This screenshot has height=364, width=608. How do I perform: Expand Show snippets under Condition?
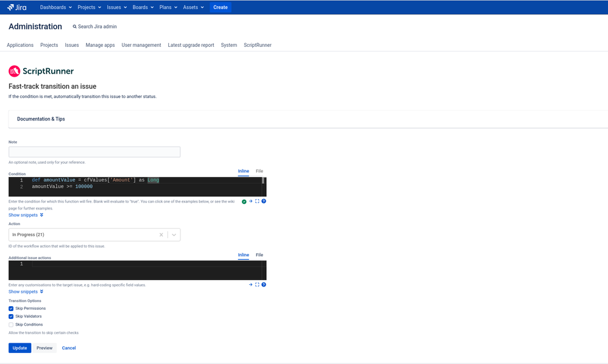tap(26, 215)
